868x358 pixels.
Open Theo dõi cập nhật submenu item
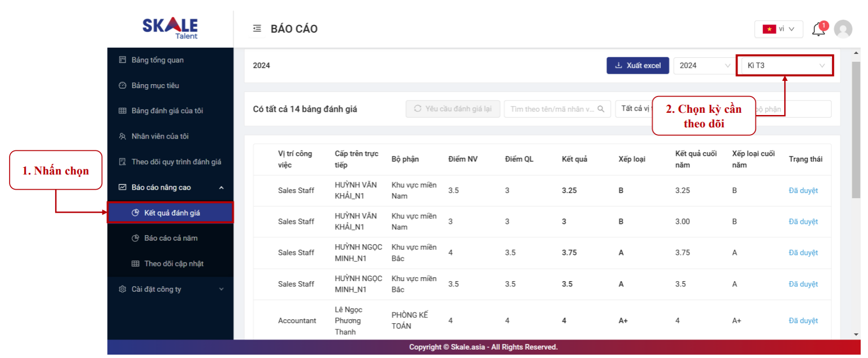click(174, 264)
